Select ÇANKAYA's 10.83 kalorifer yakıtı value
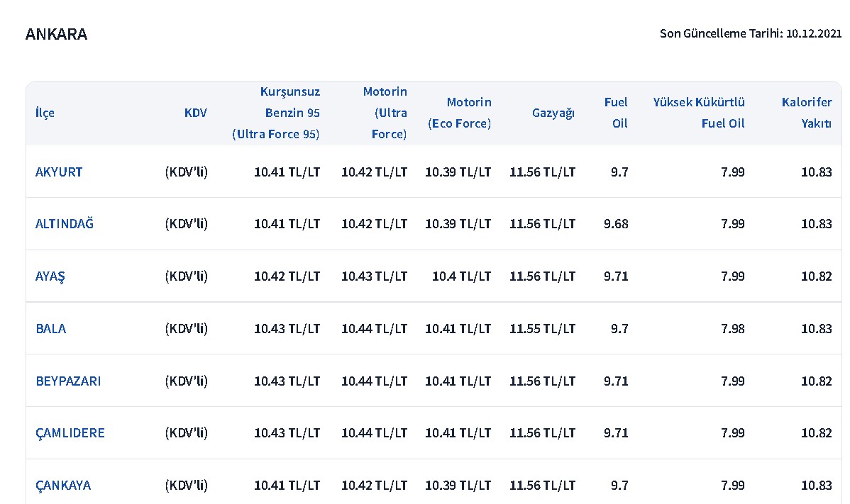This screenshot has height=504, width=850. click(x=817, y=486)
